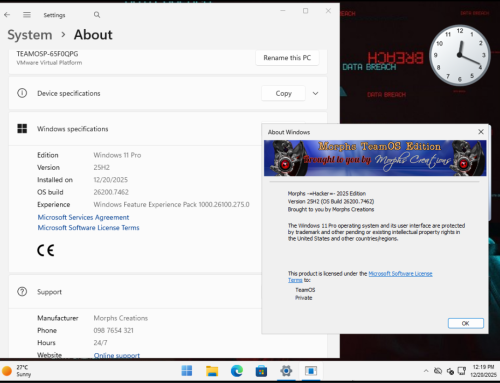The width and height of the screenshot is (500, 383).
Task: Select the Settings gear in taskbar
Action: pyautogui.click(x=286, y=371)
